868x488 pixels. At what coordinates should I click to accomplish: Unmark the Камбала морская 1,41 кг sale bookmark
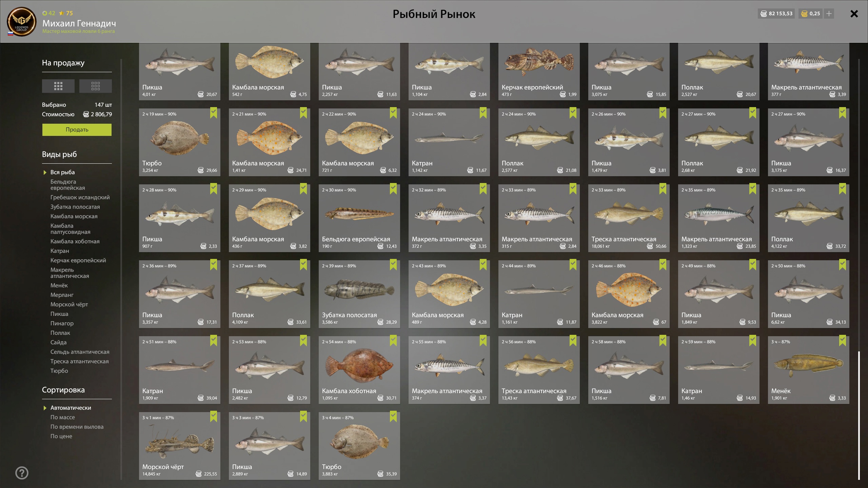point(303,113)
